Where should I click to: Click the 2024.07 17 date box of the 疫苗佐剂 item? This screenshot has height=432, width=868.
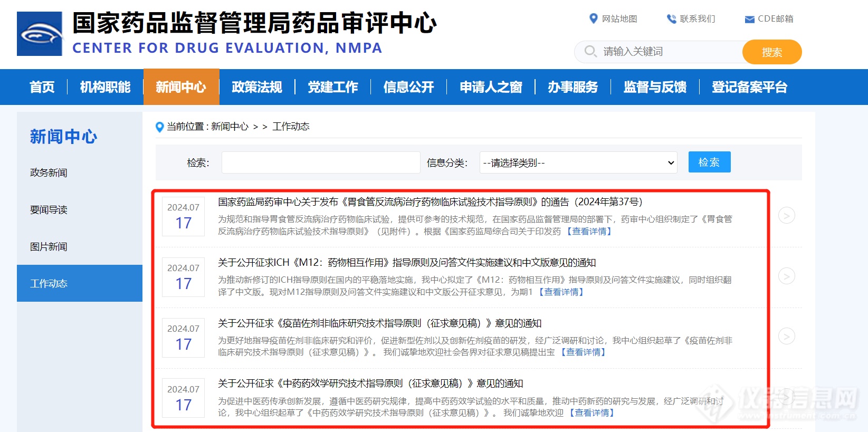click(x=183, y=338)
